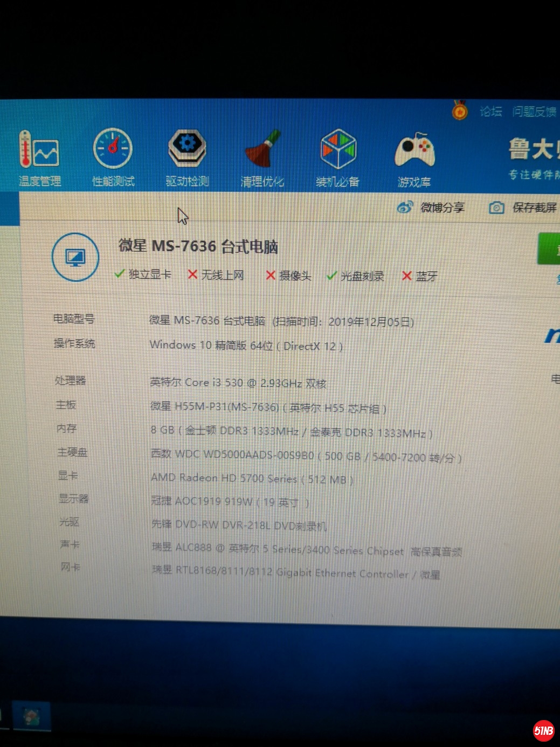The image size is (560, 747).
Task: Select the 显卡 row label
Action: [68, 475]
